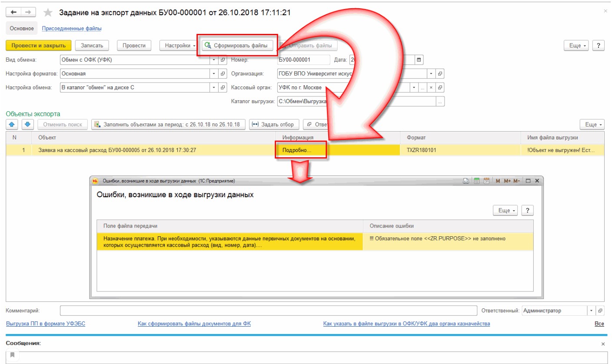The height and width of the screenshot is (364, 612).
Task: Choose Кассовый орган from list via ellipsis
Action: click(422, 88)
